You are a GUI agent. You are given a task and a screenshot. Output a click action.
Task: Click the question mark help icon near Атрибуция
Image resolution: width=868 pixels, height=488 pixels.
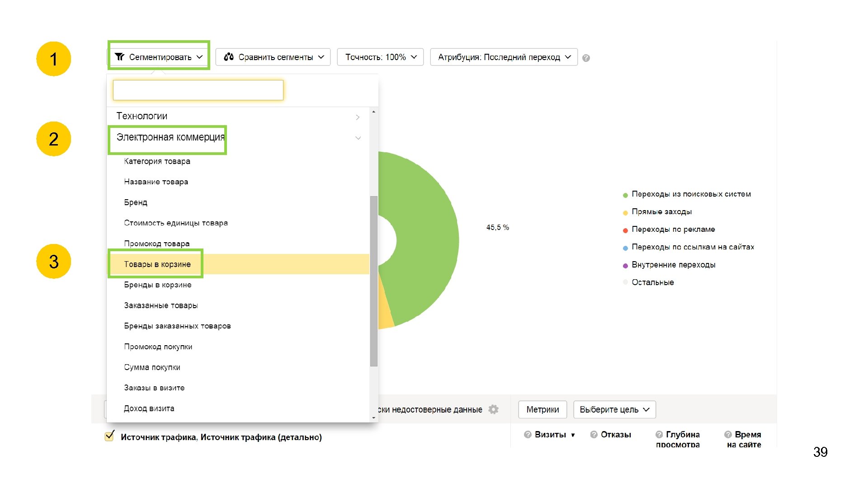pos(586,58)
